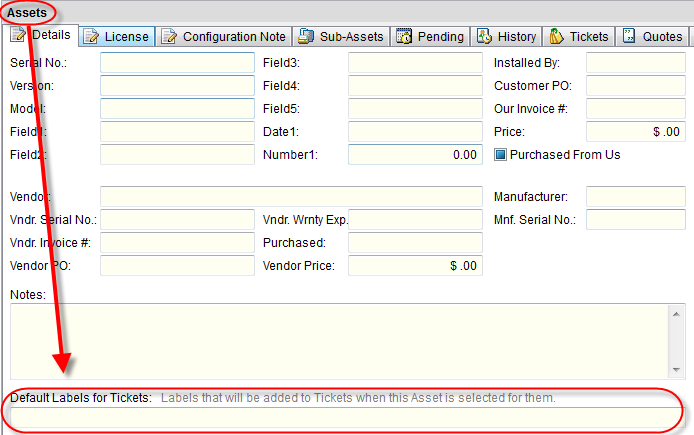Image resolution: width=694 pixels, height=435 pixels.
Task: Toggle the Purchased From Us checkbox
Action: pos(501,155)
